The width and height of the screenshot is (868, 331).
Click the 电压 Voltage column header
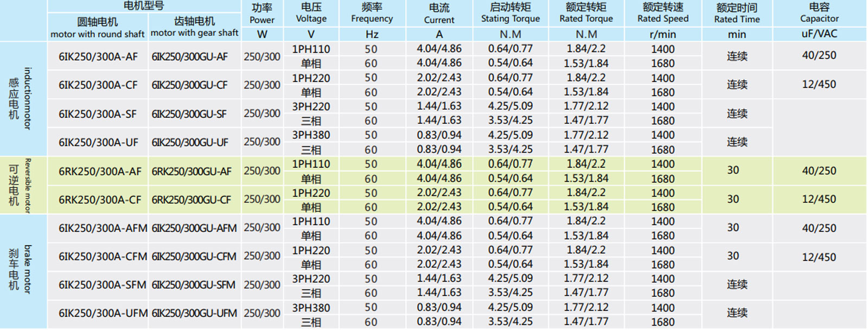tap(311, 13)
